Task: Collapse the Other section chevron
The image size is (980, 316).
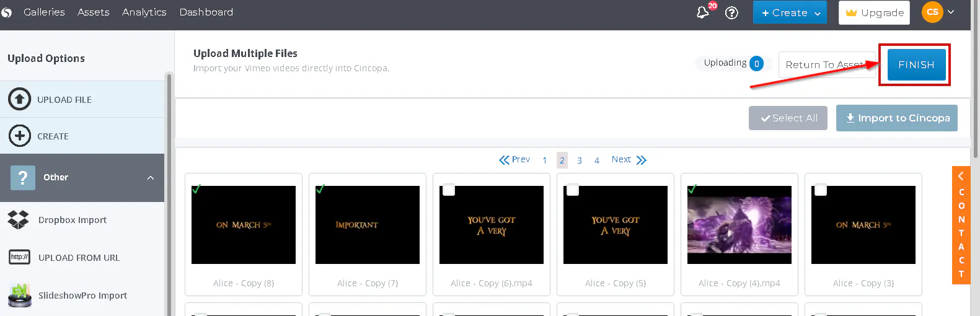Action: click(151, 178)
